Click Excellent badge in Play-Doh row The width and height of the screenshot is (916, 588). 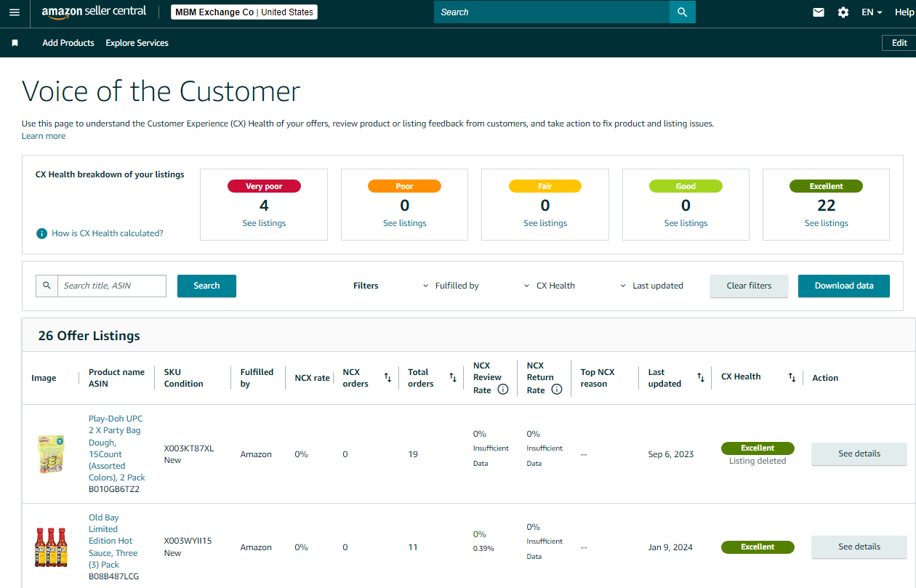tap(758, 448)
